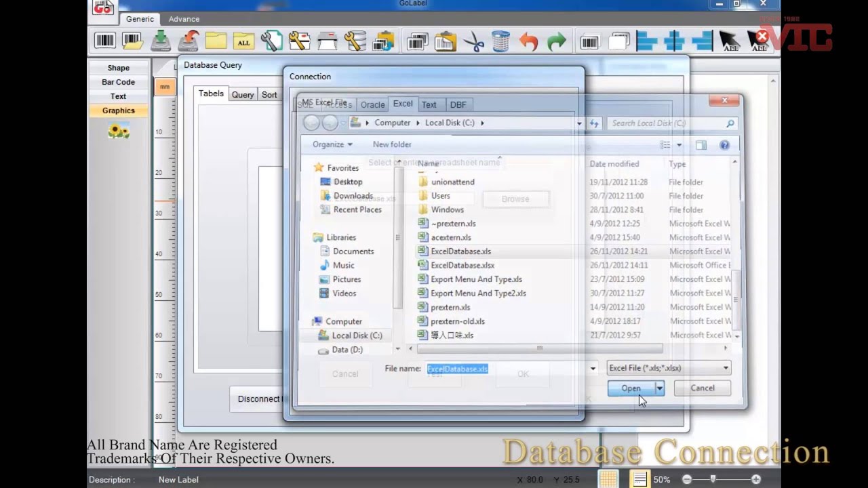Click the folder icon labeled ALL

coord(243,41)
